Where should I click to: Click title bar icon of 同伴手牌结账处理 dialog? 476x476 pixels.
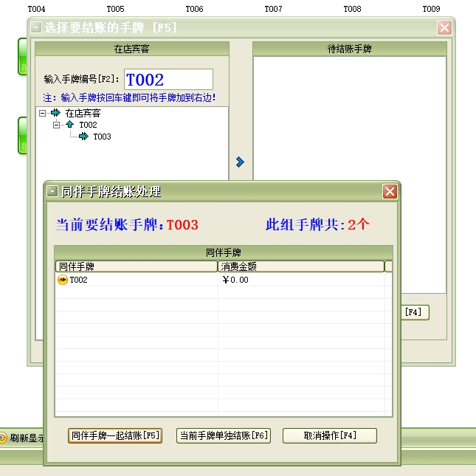52,192
